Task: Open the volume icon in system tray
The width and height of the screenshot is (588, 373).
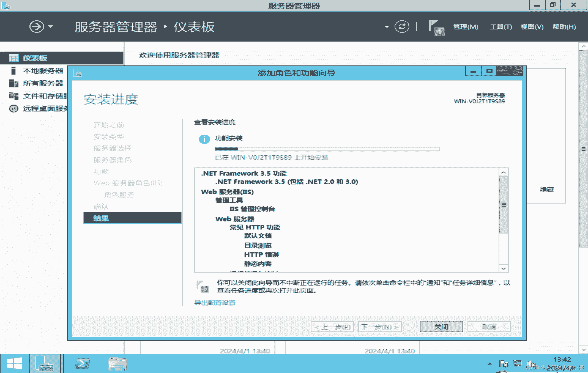Action: pyautogui.click(x=532, y=363)
